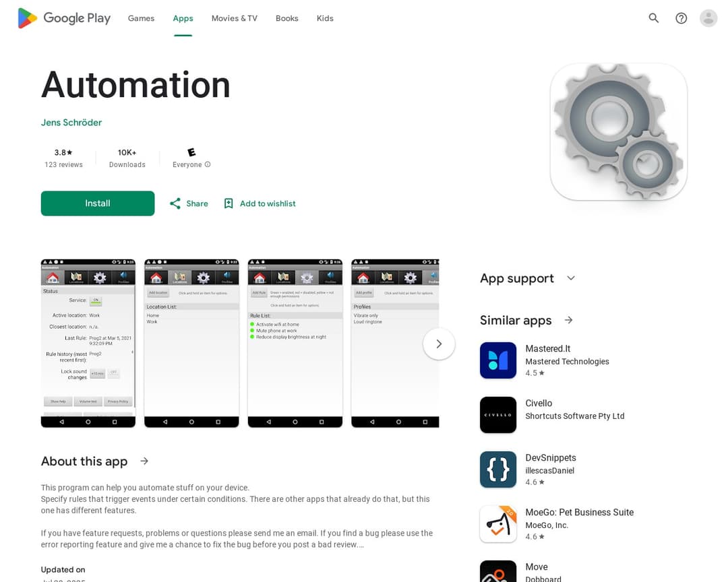Open developer Jens Schröder's page

71,123
